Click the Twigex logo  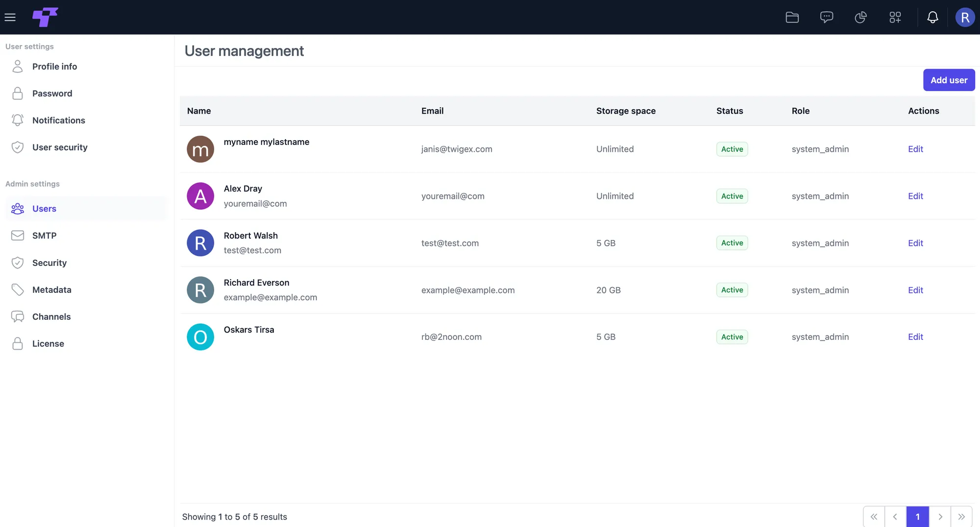[45, 17]
